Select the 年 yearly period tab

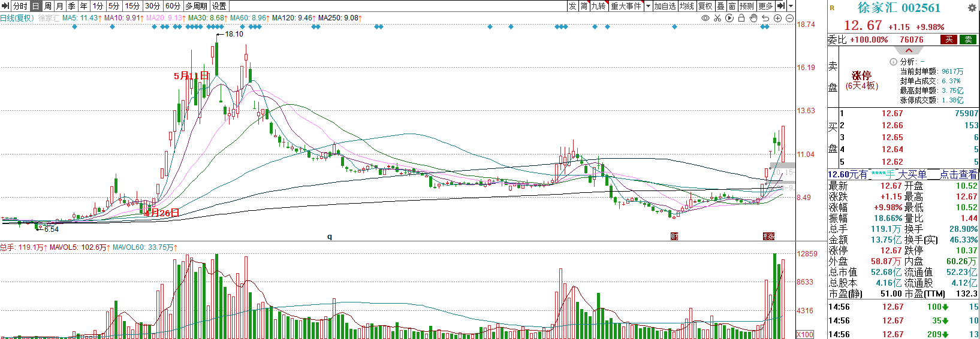(x=83, y=6)
